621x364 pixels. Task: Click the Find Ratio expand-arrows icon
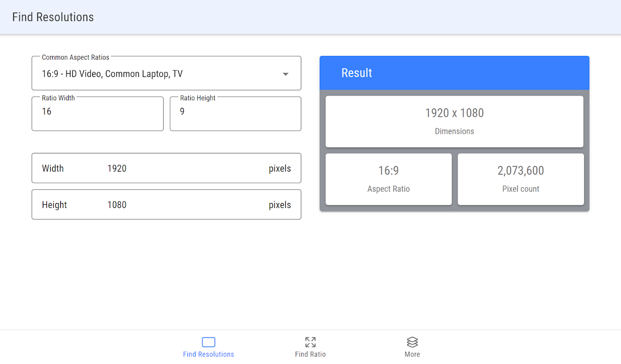(310, 342)
